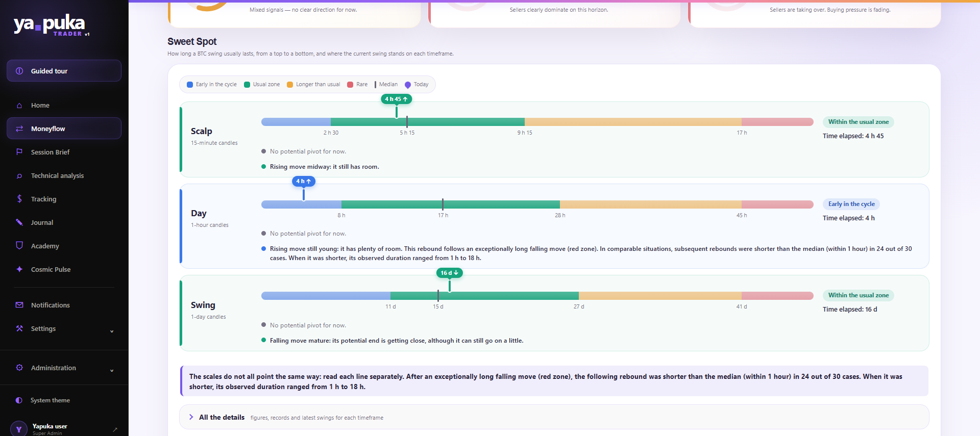Expand the Settings submenu chevron
Screen dimensions: 980x436
[112, 331]
